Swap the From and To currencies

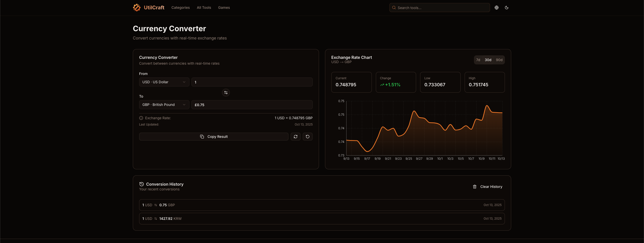pyautogui.click(x=226, y=93)
